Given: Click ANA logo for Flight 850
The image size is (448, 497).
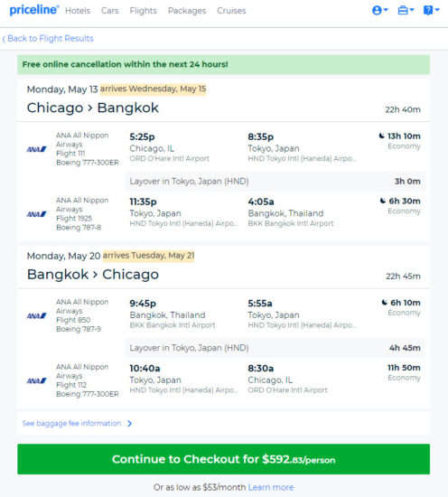Looking at the screenshot, I should [x=36, y=315].
